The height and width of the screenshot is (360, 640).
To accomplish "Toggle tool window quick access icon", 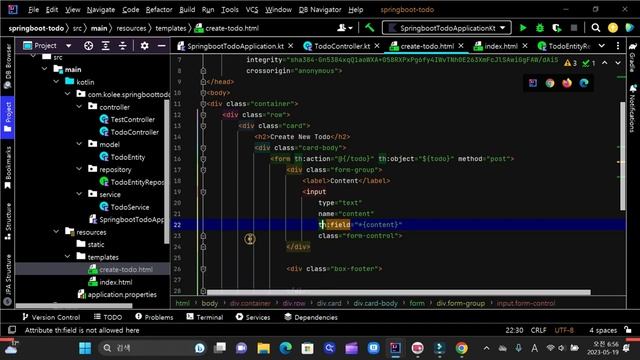I will click(x=12, y=330).
